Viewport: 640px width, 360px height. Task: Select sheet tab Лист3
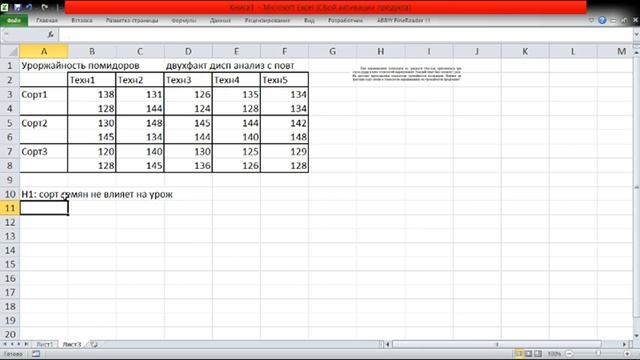72,344
